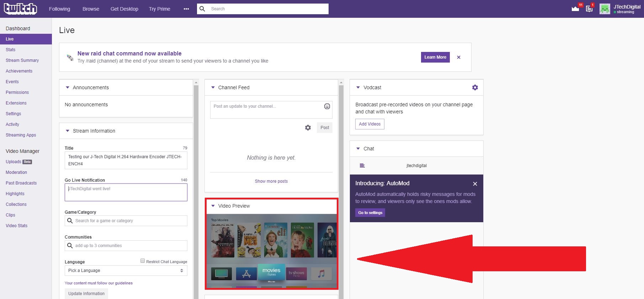Open Stats in the sidebar
The height and width of the screenshot is (299, 644).
tap(11, 50)
